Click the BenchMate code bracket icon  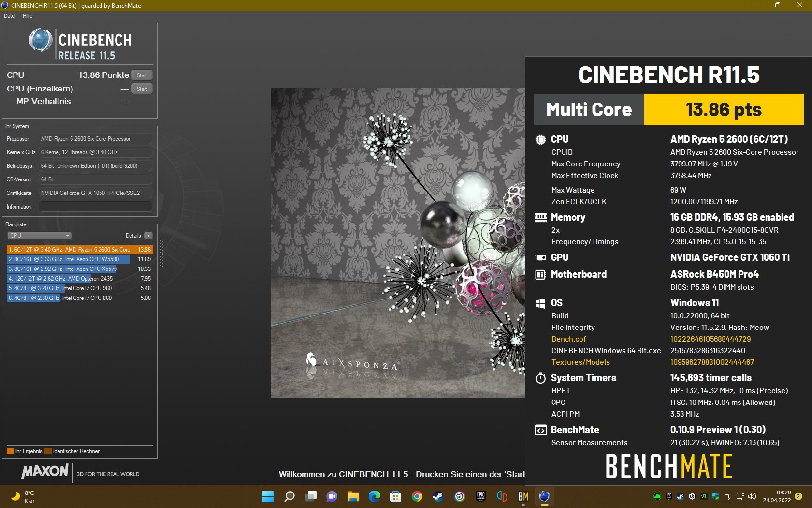click(x=540, y=430)
